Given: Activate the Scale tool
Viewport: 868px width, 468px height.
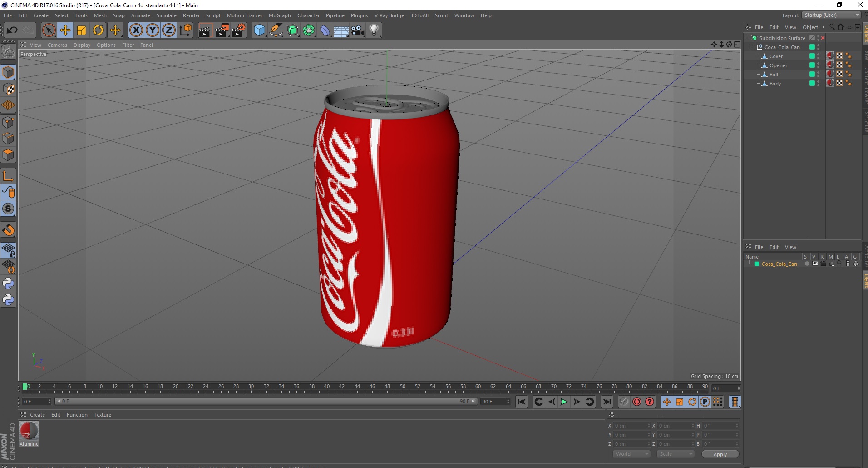Looking at the screenshot, I should click(x=82, y=30).
